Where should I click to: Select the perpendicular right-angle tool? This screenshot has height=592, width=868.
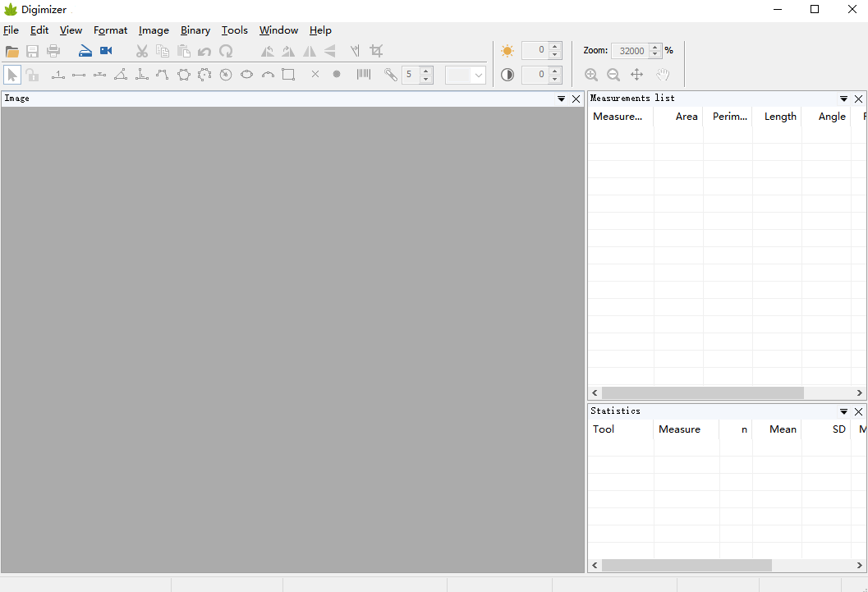pyautogui.click(x=142, y=74)
